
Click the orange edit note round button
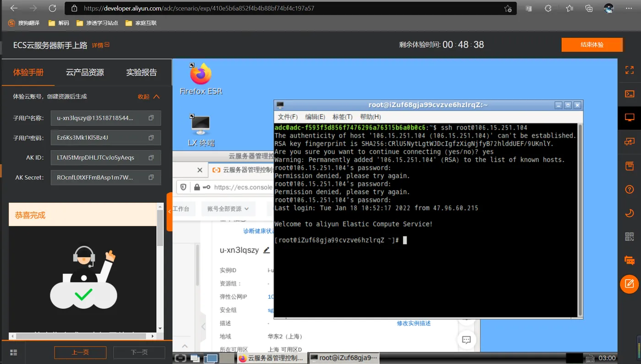pos(630,284)
